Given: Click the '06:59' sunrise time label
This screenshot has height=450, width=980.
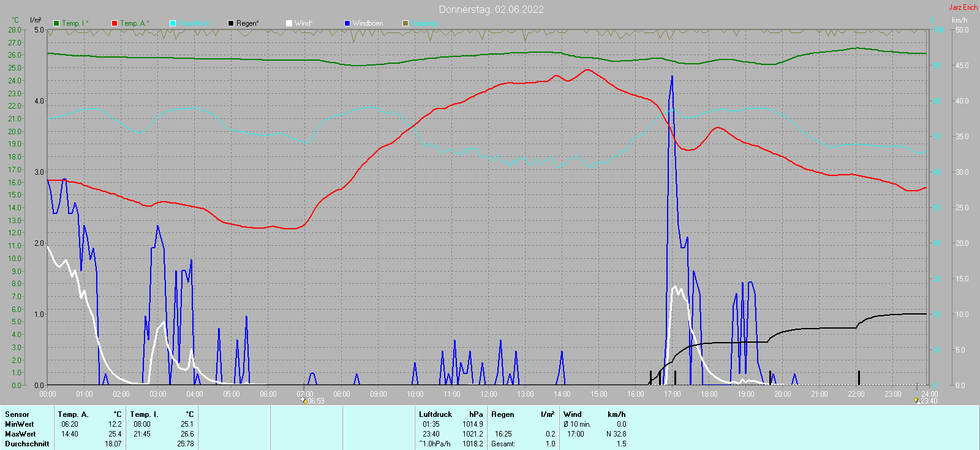Looking at the screenshot, I should pyautogui.click(x=315, y=401).
